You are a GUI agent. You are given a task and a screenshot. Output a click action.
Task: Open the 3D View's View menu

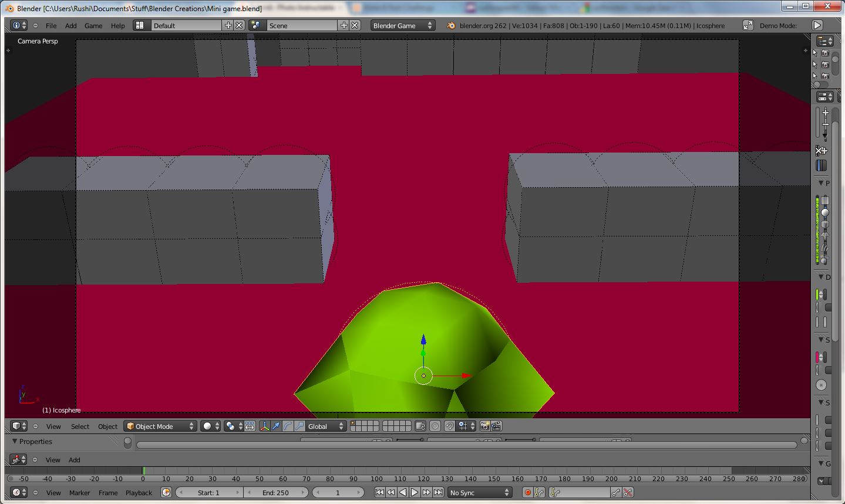click(x=53, y=427)
